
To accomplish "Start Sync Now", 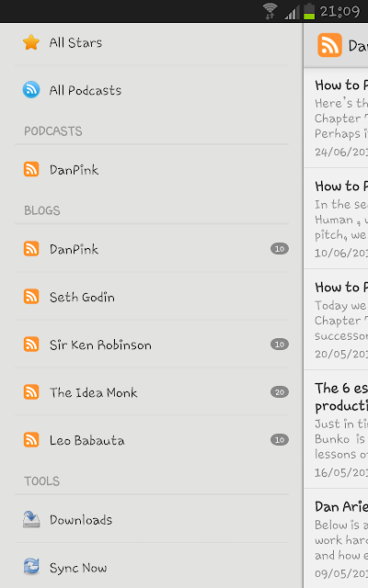I will coord(152,567).
